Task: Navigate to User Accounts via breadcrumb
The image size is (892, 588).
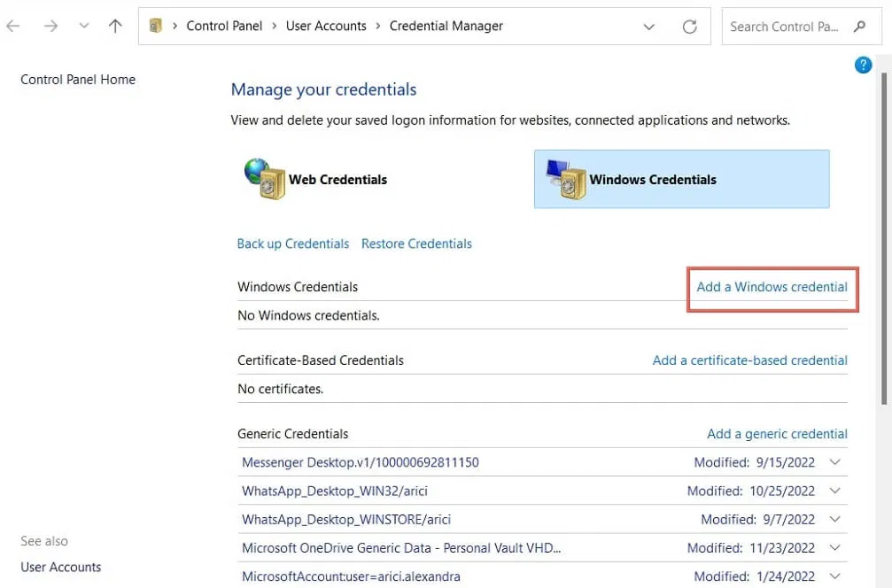Action: point(326,26)
